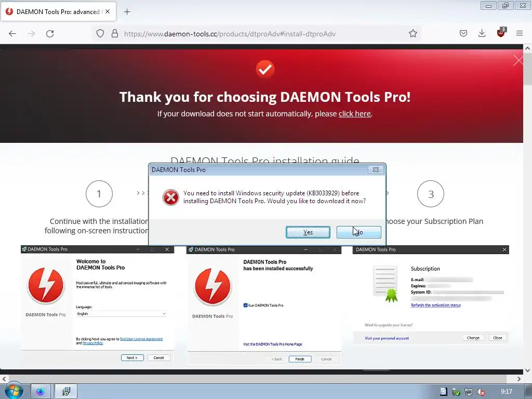Close the DAEMON Tools Pro error dialog
Image resolution: width=532 pixels, height=399 pixels.
(376, 170)
